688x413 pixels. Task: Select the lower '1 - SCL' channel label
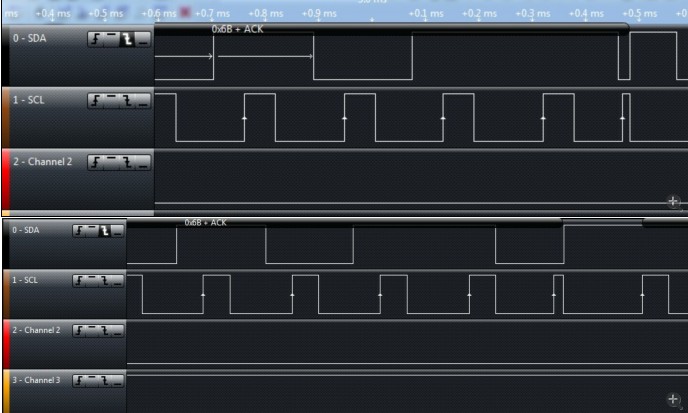coord(25,280)
